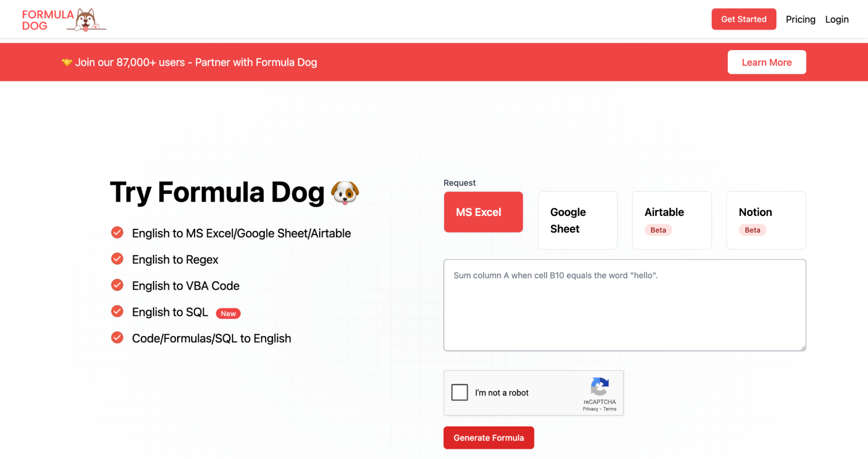Viewport: 868px width, 459px height.
Task: Select the Google Sheet request type
Action: [x=578, y=220]
